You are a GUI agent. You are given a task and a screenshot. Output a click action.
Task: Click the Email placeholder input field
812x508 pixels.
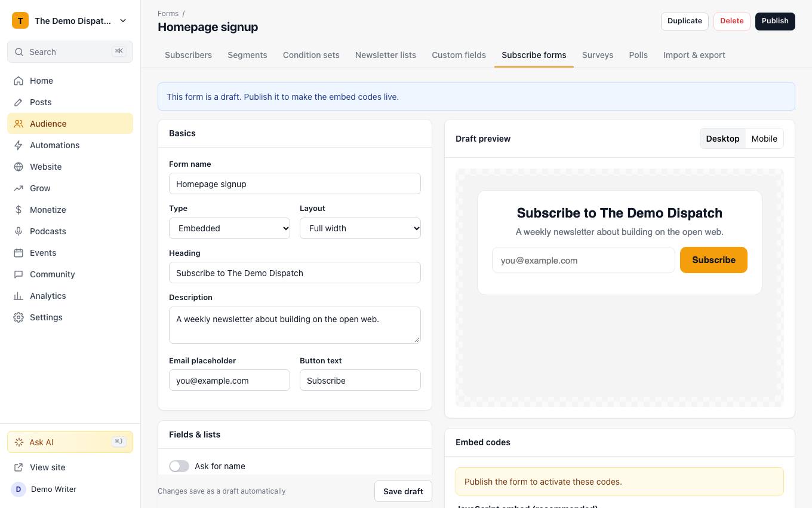229,380
